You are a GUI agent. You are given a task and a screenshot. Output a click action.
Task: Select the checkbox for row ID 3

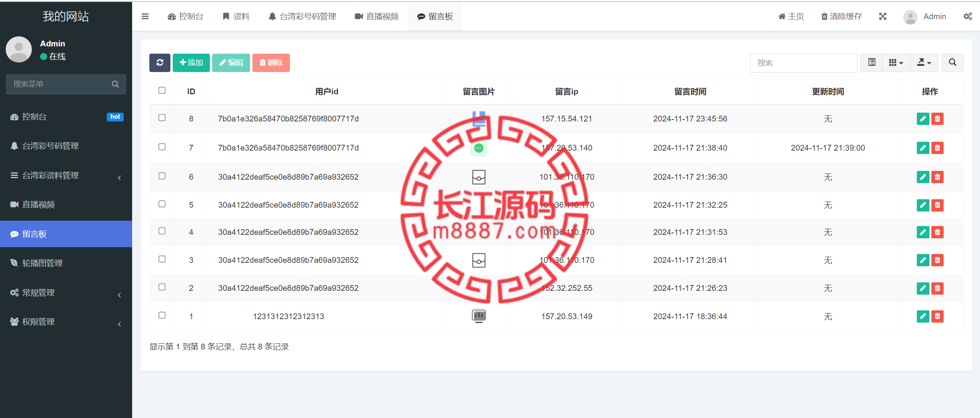click(162, 259)
